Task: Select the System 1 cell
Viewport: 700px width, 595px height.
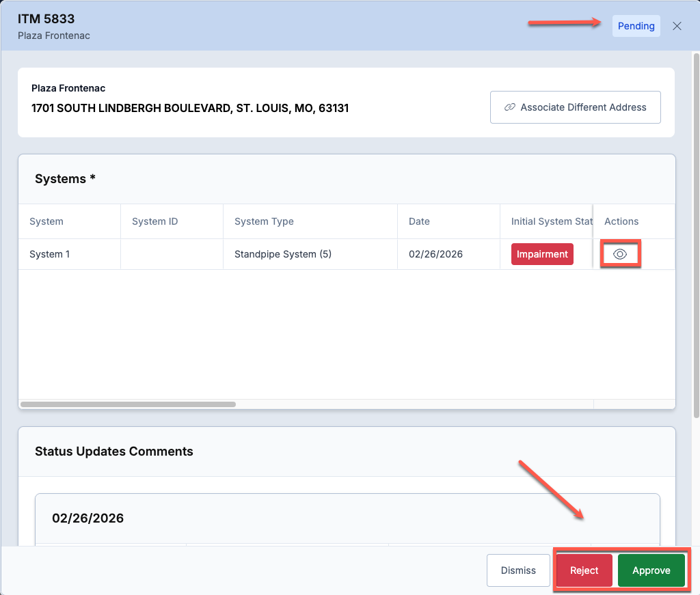Action: pos(69,254)
